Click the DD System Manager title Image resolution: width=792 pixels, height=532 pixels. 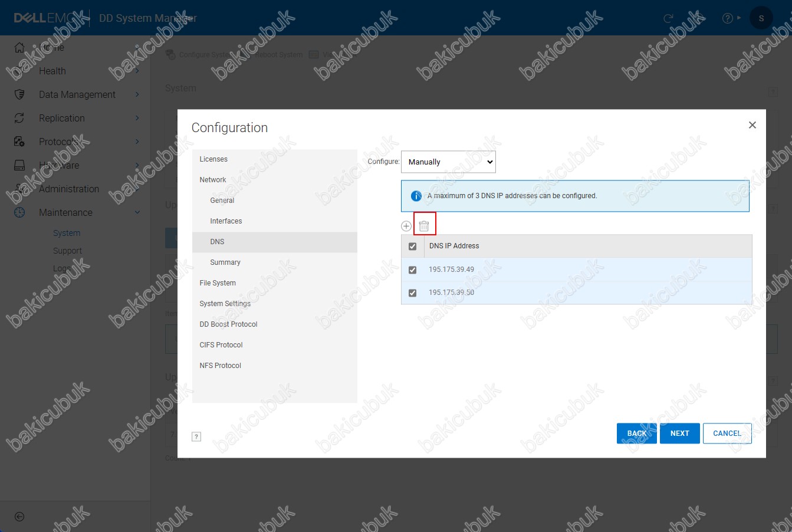tap(148, 18)
